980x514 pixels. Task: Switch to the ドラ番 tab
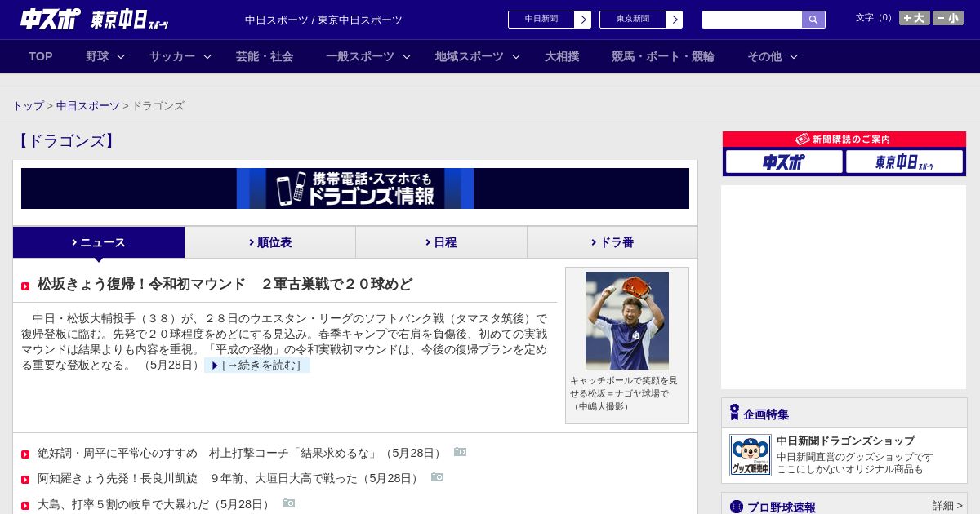coord(612,242)
